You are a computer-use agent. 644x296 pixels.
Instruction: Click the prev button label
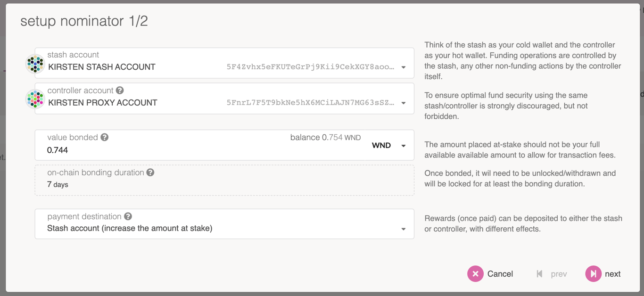click(559, 274)
